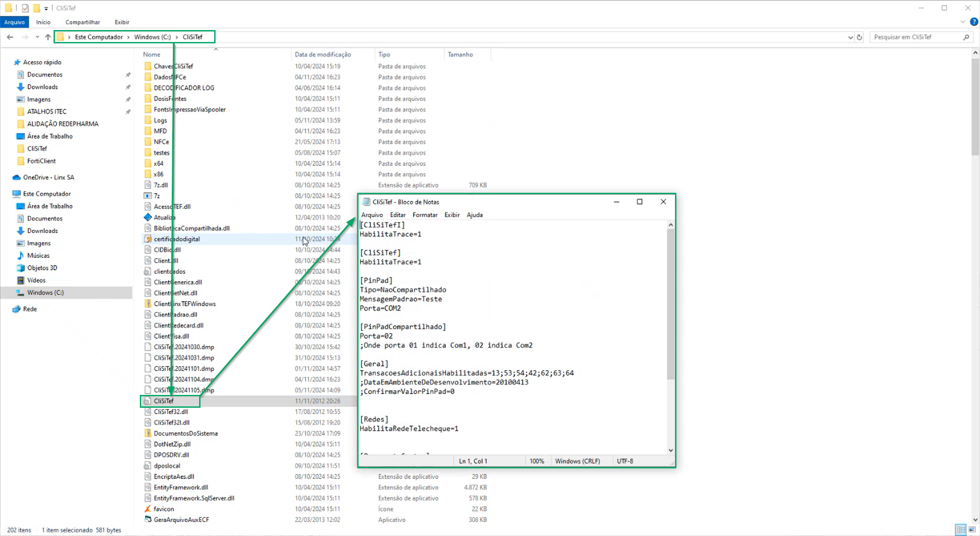Open Explorer help question mark icon

974,22
